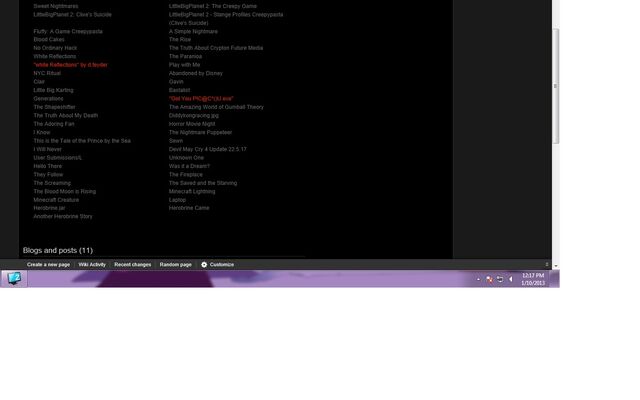Open the Was it a Dream? link
This screenshot has width=640, height=400.
pos(189,166)
